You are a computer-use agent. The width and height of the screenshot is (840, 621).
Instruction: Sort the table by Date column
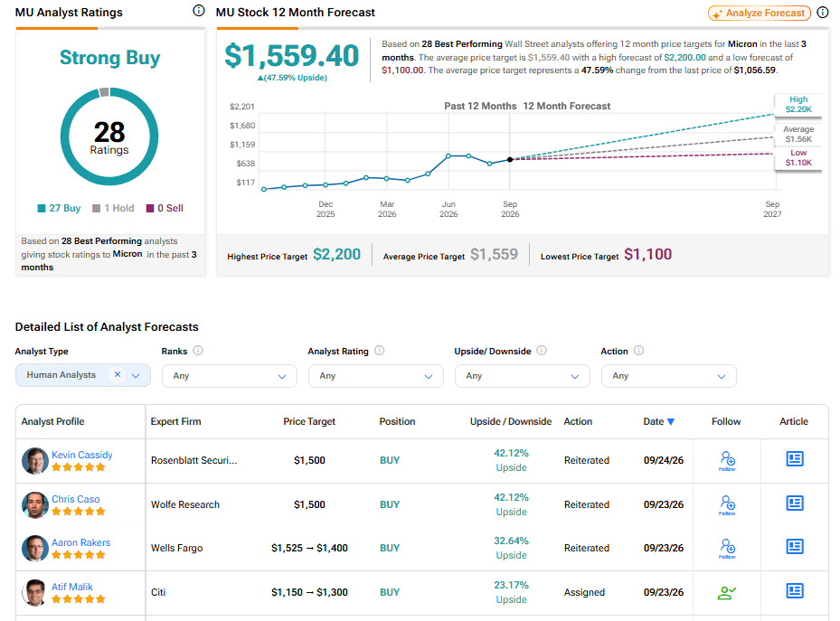[x=658, y=421]
